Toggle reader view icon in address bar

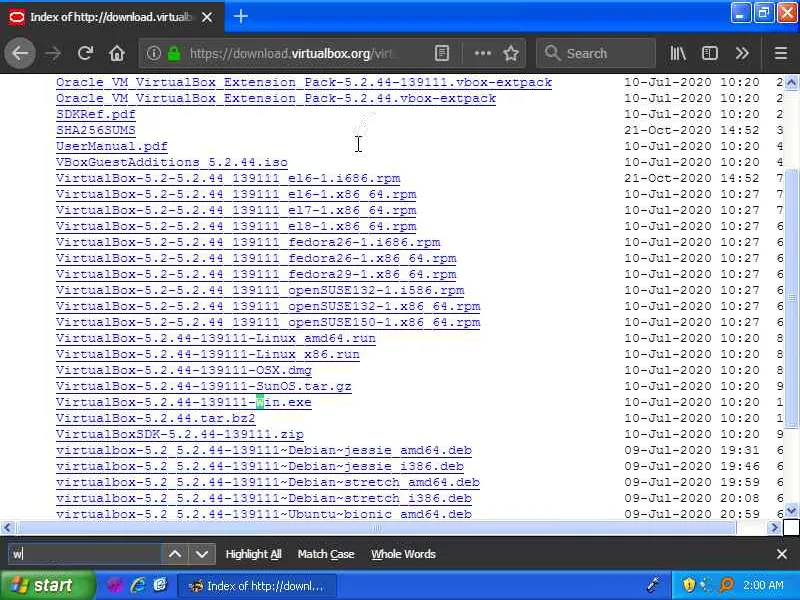click(x=442, y=53)
